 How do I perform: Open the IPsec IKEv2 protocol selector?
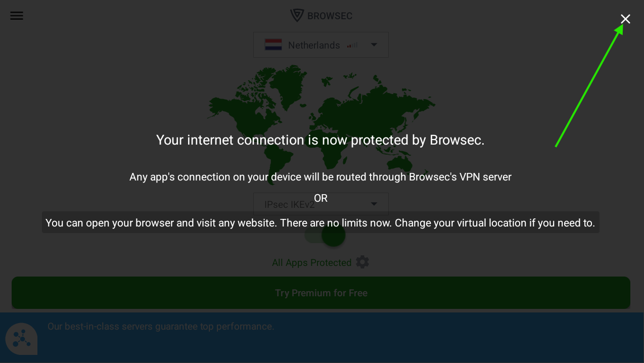tap(321, 204)
